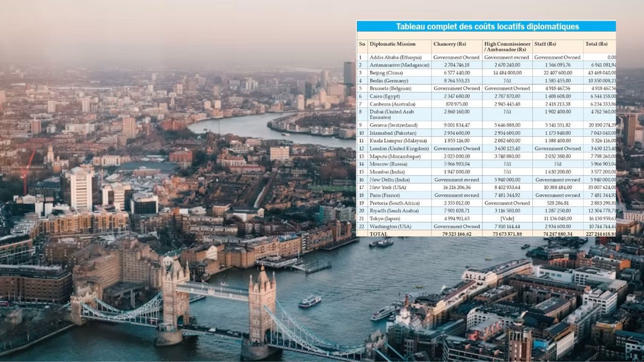This screenshot has width=644, height=362.
Task: Select the 'Chancery (Rs)' column header
Action: click(x=452, y=44)
